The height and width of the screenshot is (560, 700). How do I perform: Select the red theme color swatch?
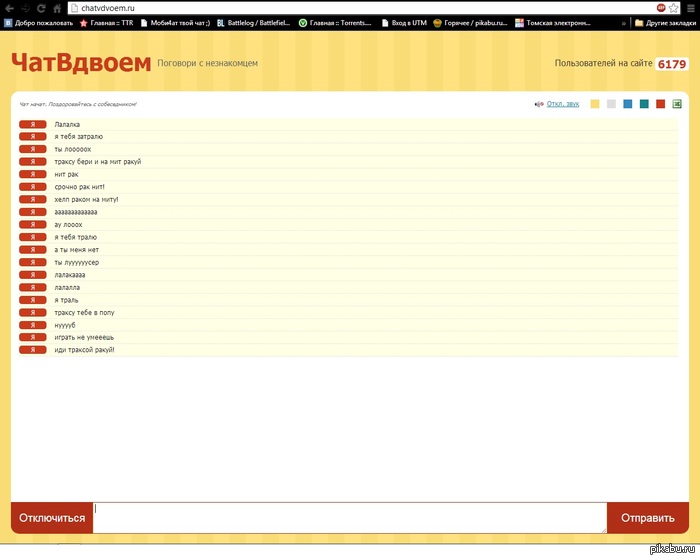point(660,104)
